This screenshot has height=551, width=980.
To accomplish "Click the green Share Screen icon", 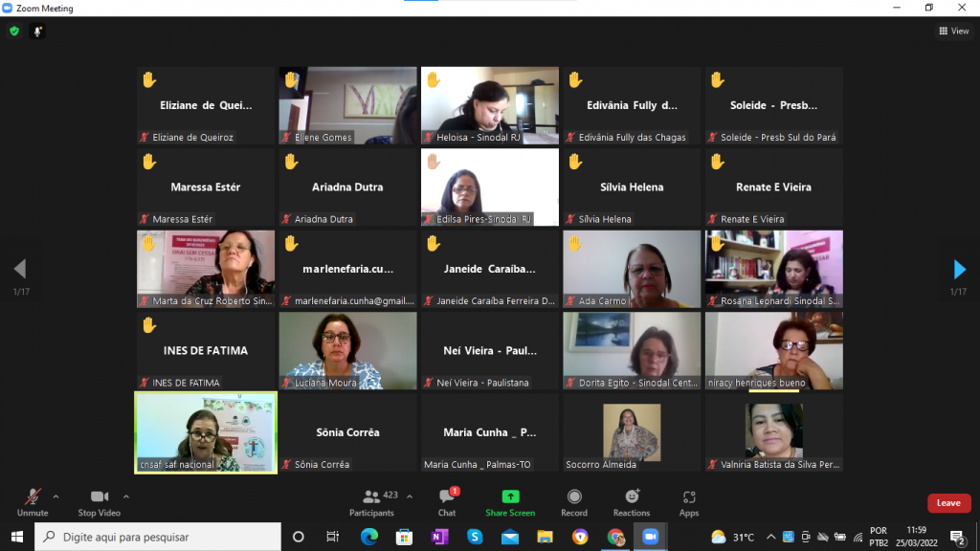I will [x=510, y=497].
